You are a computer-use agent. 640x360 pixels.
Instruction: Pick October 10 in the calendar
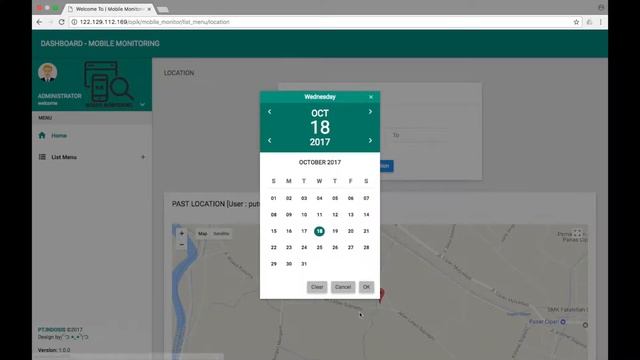coord(304,215)
